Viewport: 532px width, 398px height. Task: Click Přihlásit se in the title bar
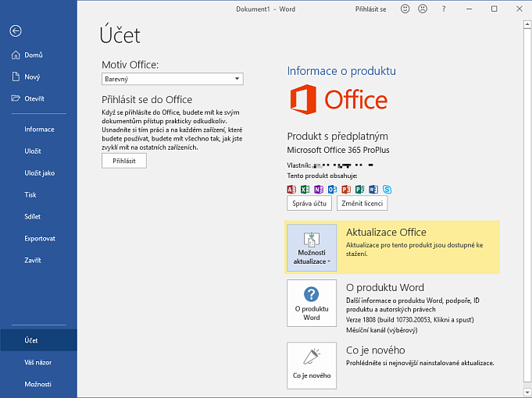point(370,9)
